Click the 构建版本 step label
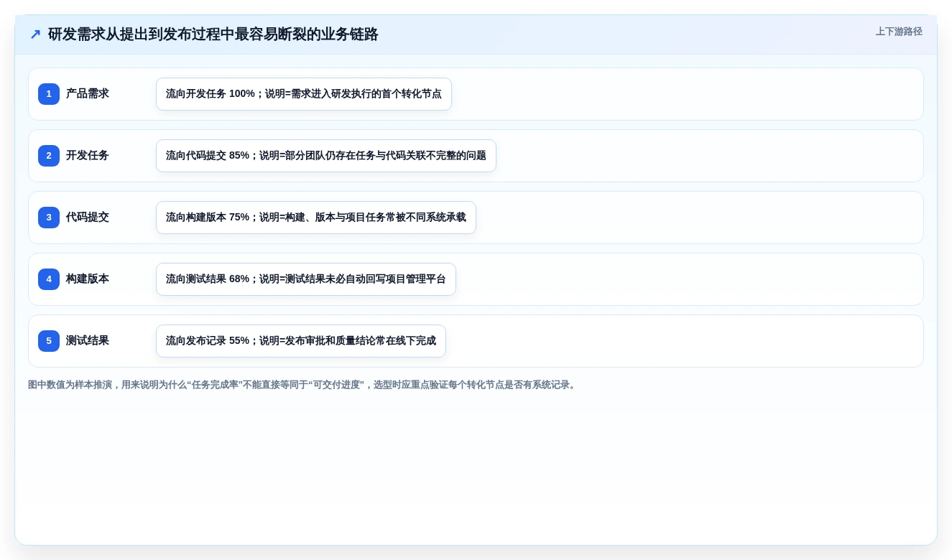Image resolution: width=952 pixels, height=560 pixels. click(x=88, y=279)
